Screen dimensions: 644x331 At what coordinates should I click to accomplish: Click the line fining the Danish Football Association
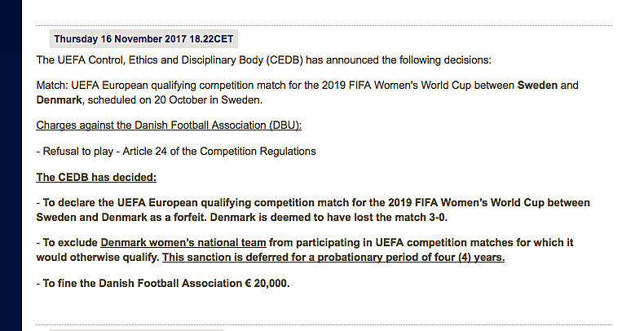pos(163,283)
